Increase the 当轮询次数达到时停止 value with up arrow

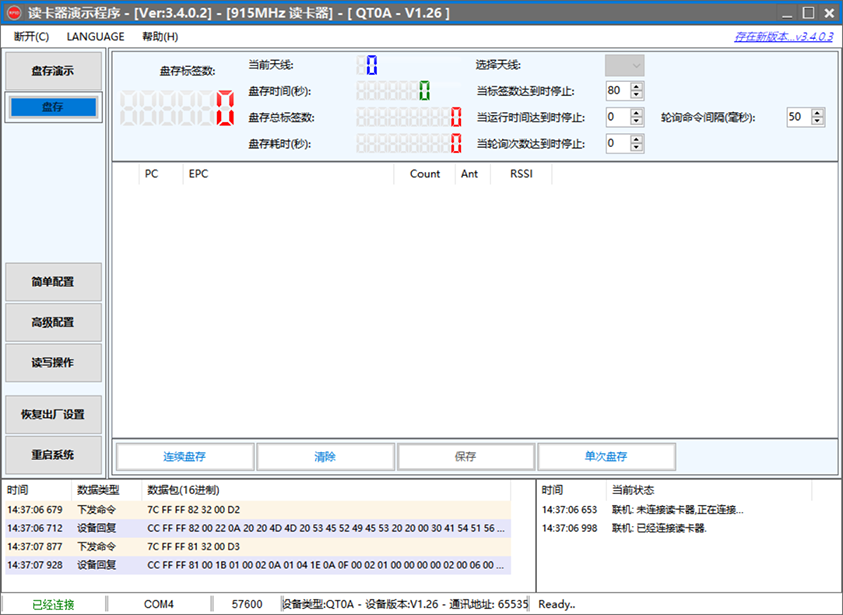(638, 139)
